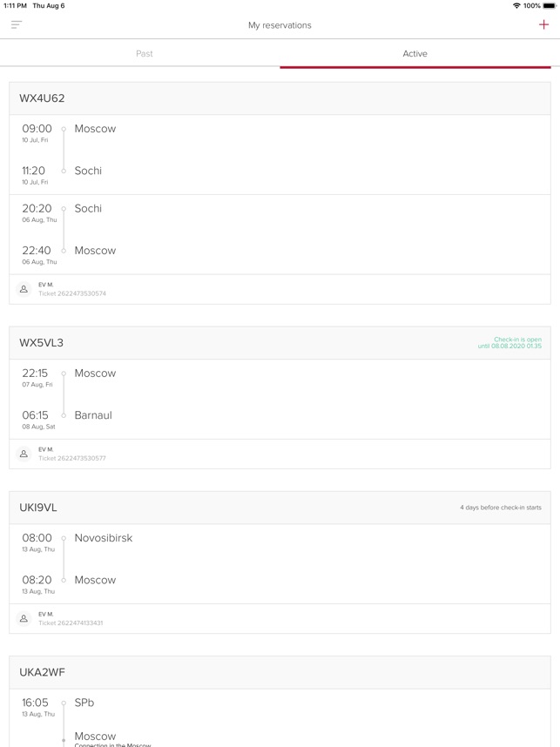This screenshot has height=747, width=560.
Task: Tap passenger icon under reservation UKI9VL
Action: (24, 618)
